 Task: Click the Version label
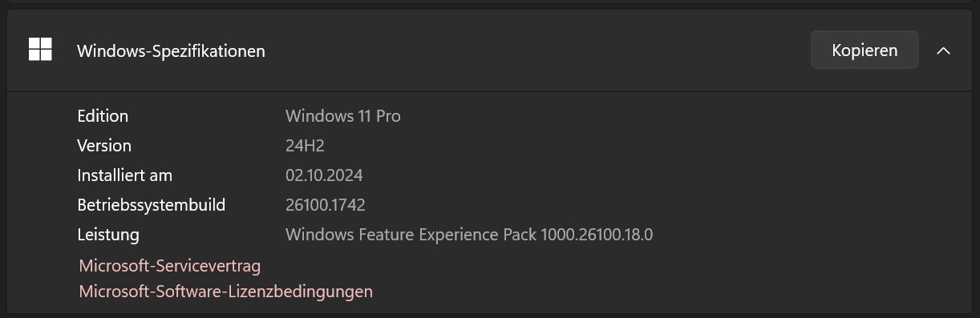click(104, 146)
